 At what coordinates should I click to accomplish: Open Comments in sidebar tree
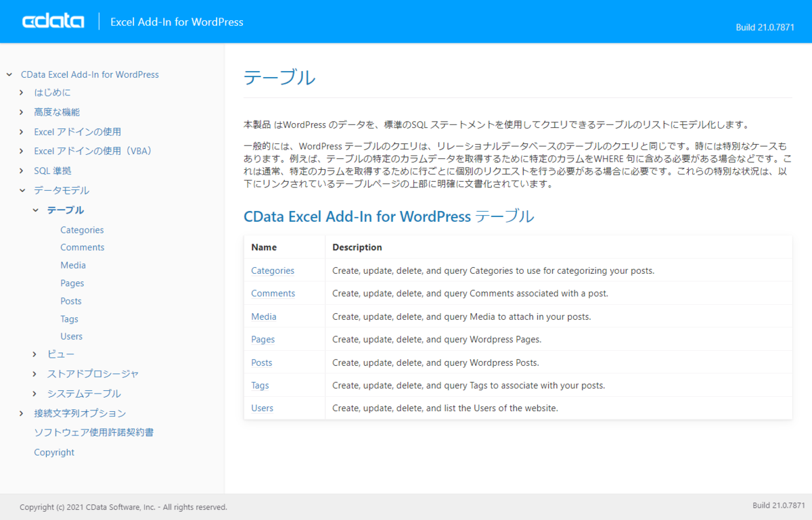point(83,247)
